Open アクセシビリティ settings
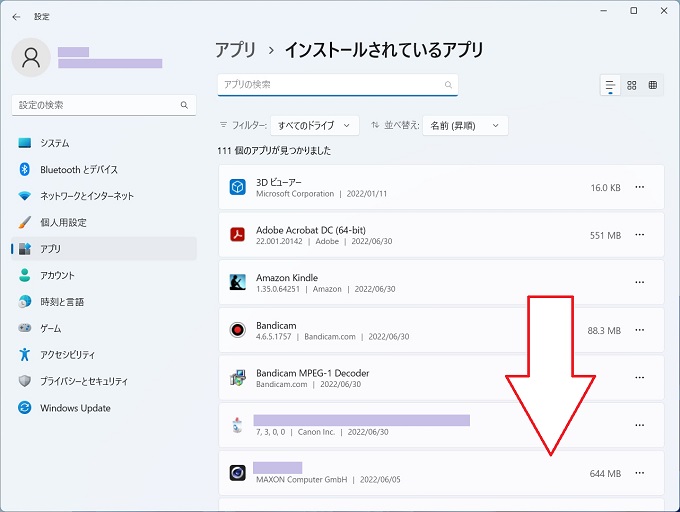680x512 pixels. 104,355
